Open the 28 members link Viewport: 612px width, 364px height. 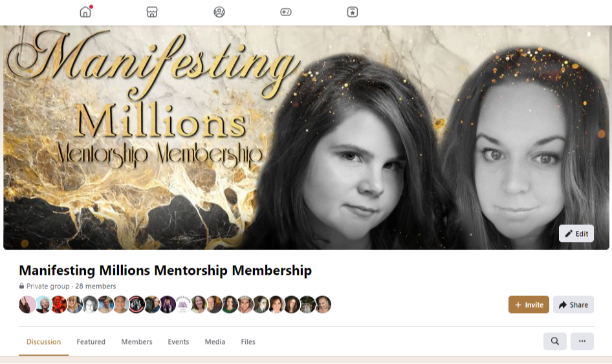96,286
